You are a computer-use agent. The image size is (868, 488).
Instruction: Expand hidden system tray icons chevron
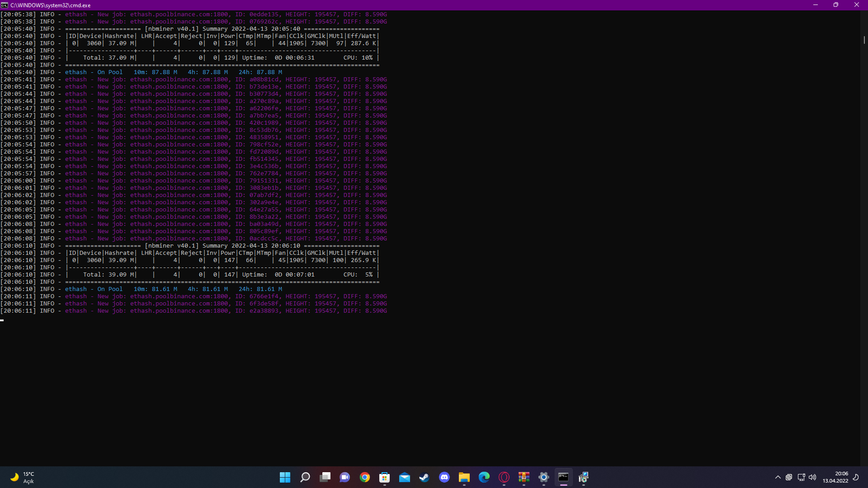coord(778,477)
